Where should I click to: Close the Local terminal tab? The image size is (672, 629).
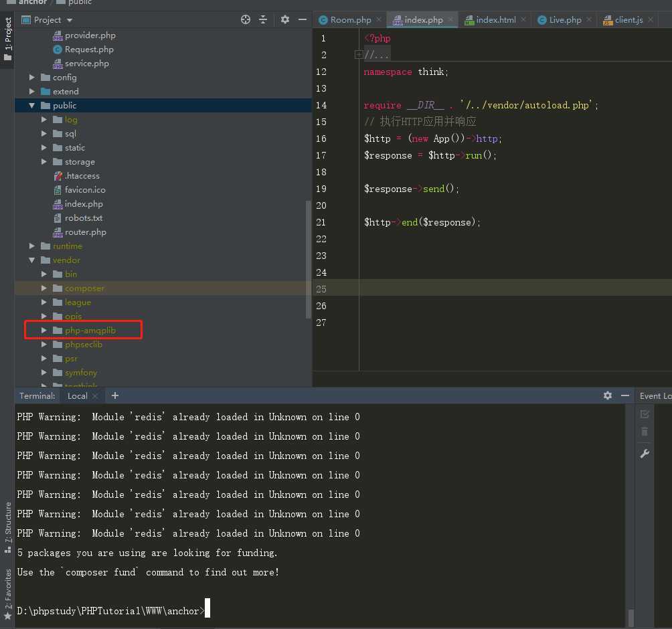95,396
